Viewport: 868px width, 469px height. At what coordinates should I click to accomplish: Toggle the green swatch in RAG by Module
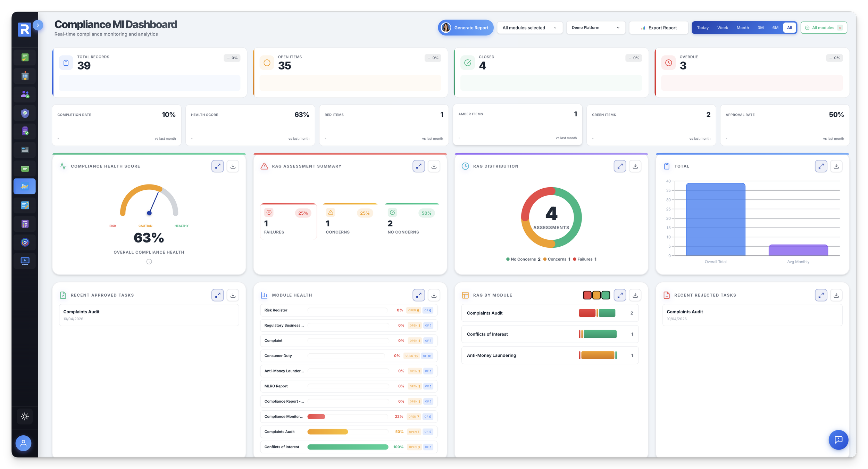[606, 295]
